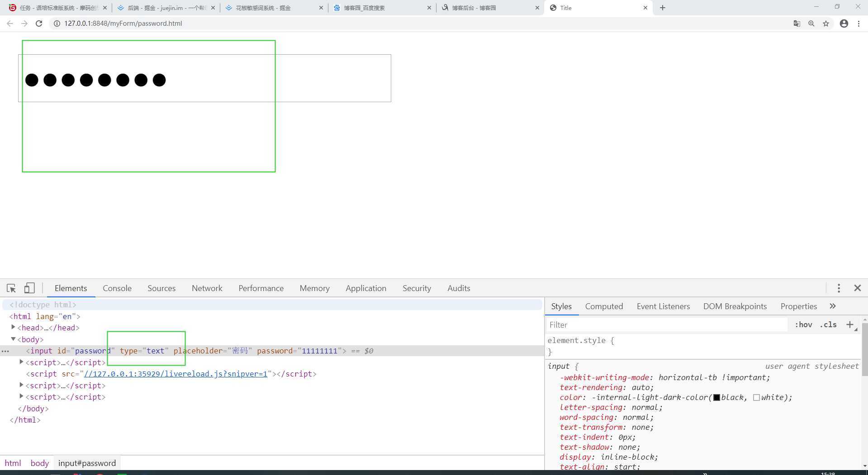Select the input id="password" node
Image resolution: width=868 pixels, height=475 pixels.
coord(186,351)
